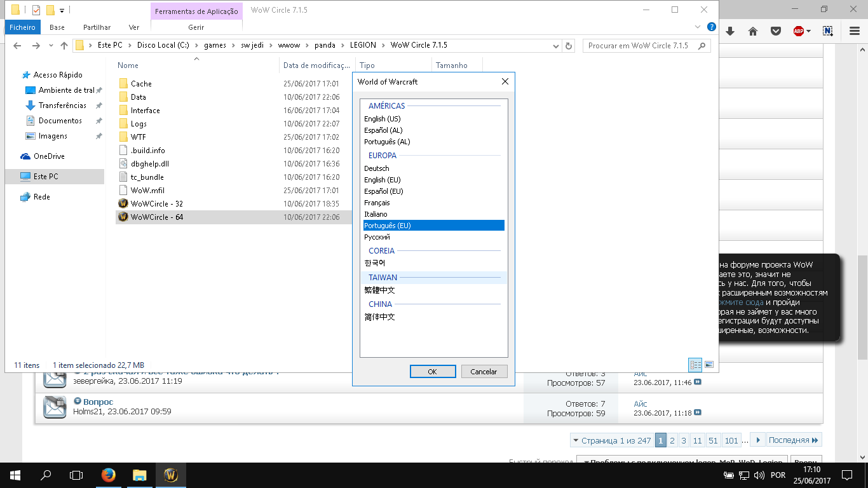
Task: Open WoWCircle - 32 executable
Action: pos(157,204)
